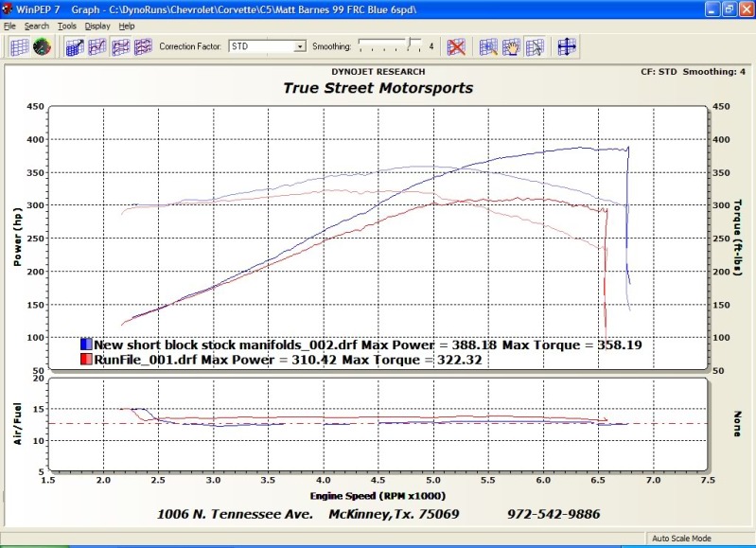756x548 pixels.
Task: Click the graph grid view icon
Action: pyautogui.click(x=19, y=46)
